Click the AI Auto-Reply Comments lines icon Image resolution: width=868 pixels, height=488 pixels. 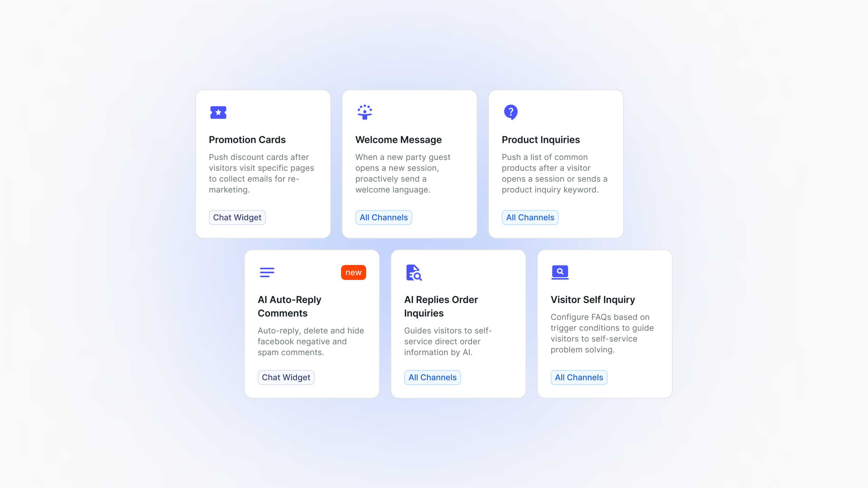tap(267, 272)
